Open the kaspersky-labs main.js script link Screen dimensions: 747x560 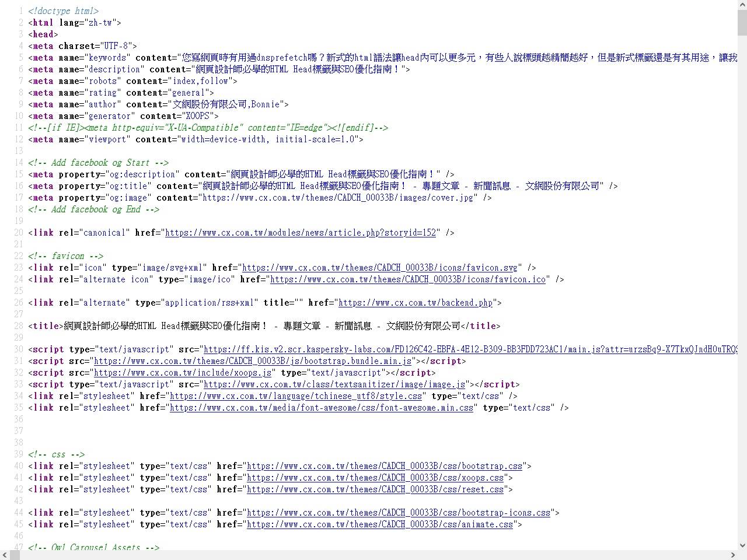coord(470,349)
